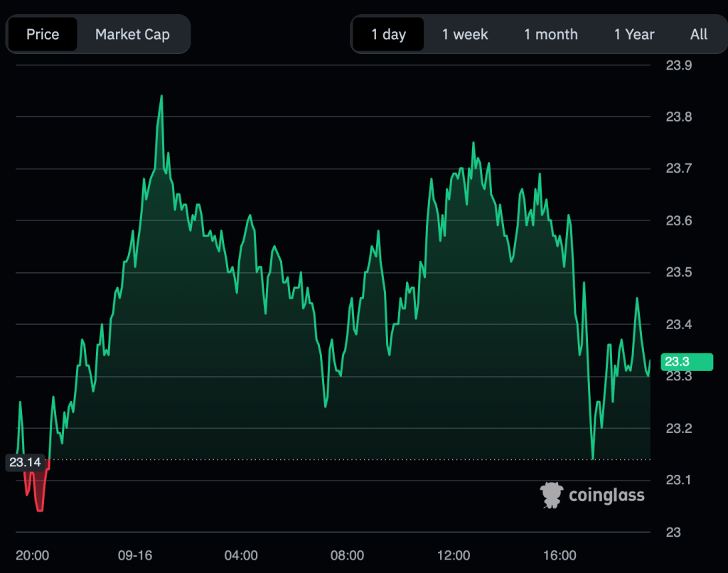
Task: Click the 20:00 time axis label
Action: point(33,555)
